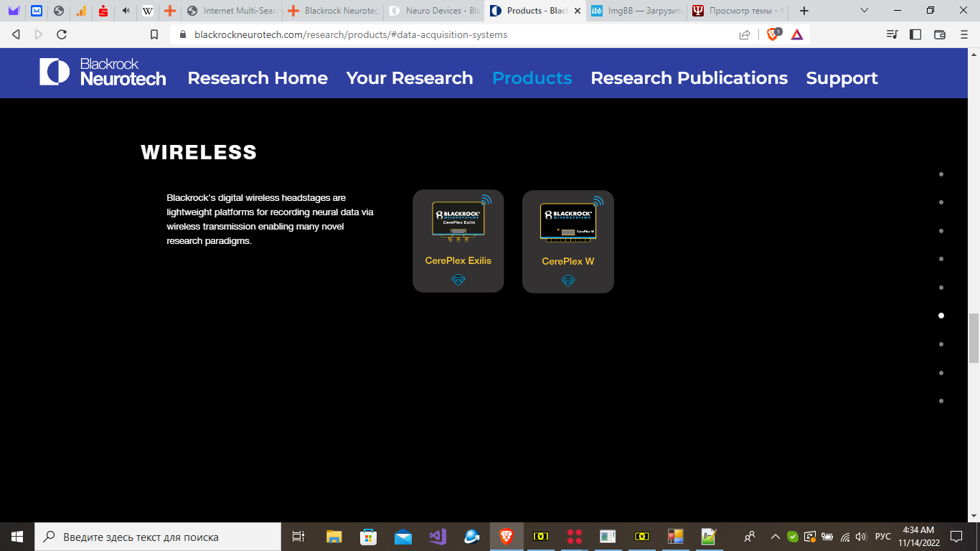Switch to Просмотр темы tab
Image resolution: width=980 pixels, height=551 pixels.
click(x=738, y=11)
